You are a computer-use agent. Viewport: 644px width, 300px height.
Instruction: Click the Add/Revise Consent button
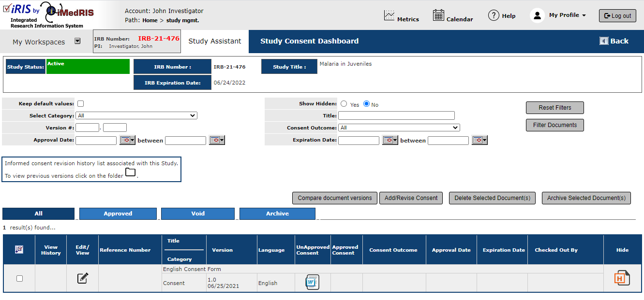(x=411, y=198)
